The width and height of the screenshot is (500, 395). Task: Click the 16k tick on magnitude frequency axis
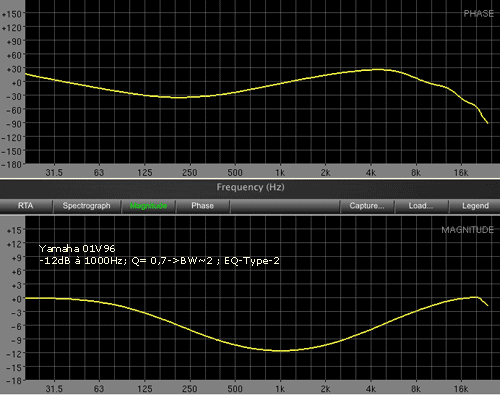click(461, 389)
